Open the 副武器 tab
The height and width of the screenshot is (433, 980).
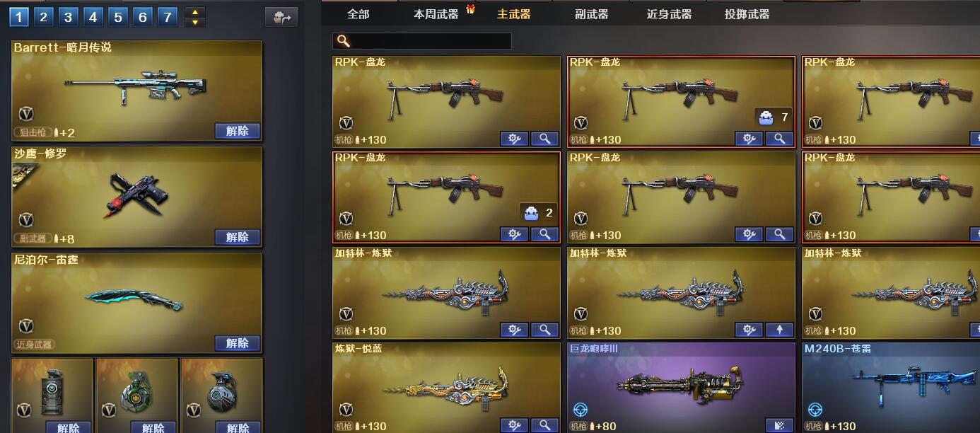tap(592, 13)
